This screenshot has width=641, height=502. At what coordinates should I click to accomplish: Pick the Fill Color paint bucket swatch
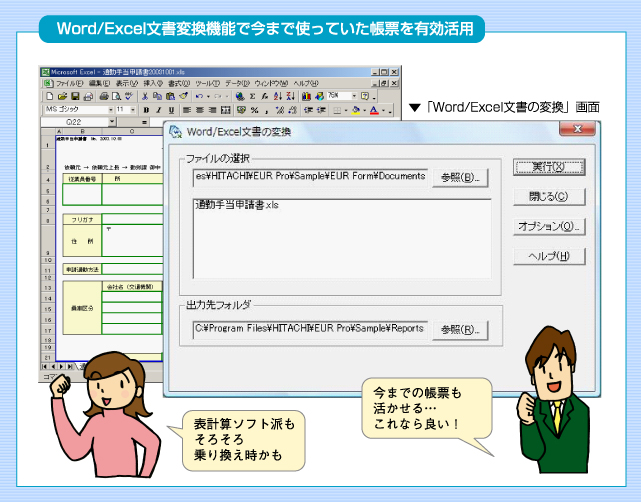(x=356, y=110)
